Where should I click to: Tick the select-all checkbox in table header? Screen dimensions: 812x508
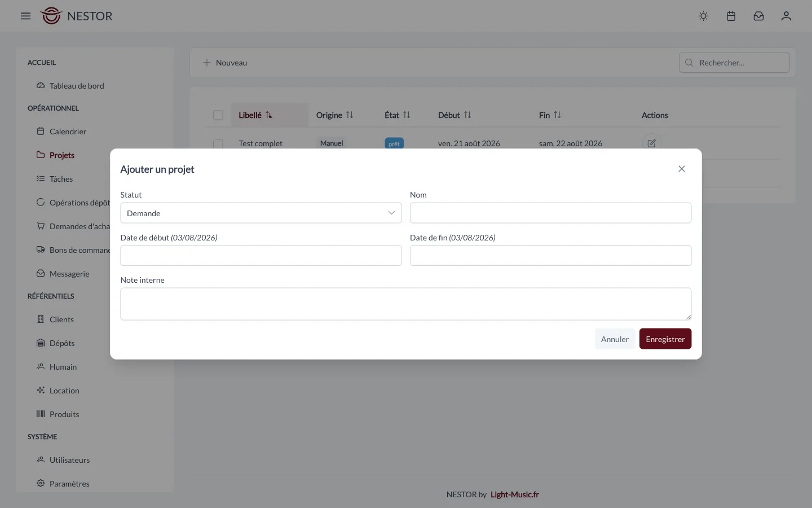point(218,115)
